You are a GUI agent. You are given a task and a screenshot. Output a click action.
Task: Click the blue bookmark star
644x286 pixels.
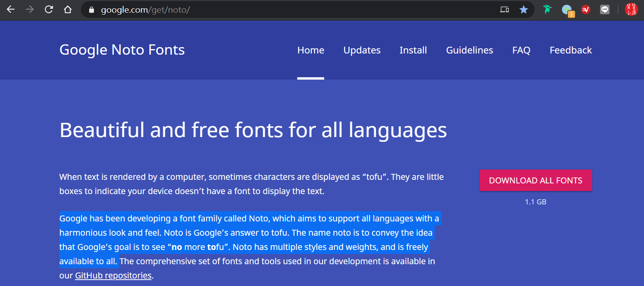[524, 10]
